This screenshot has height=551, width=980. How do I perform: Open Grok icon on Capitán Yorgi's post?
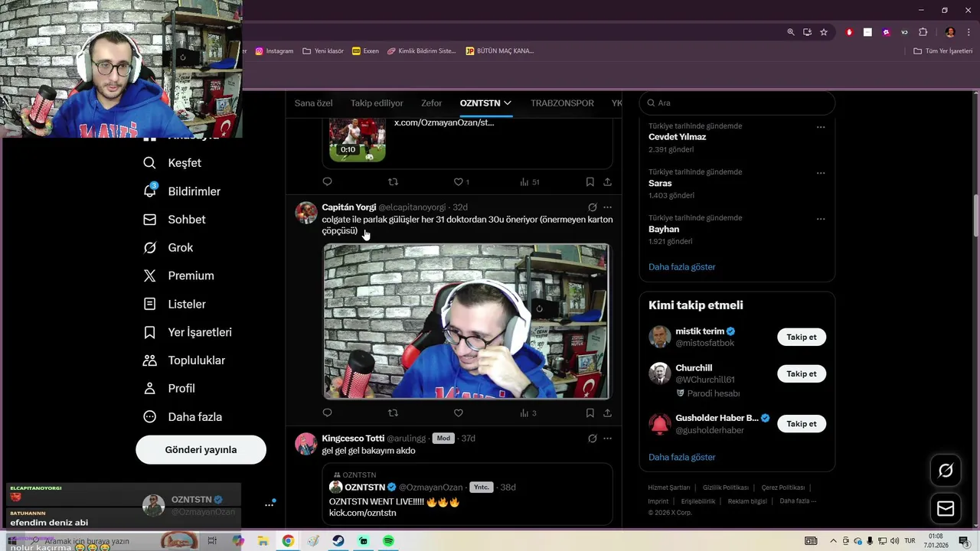tap(592, 207)
